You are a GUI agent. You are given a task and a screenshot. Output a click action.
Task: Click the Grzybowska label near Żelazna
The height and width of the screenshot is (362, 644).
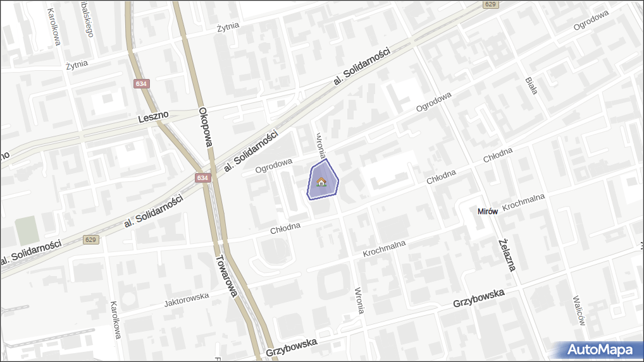pyautogui.click(x=478, y=298)
